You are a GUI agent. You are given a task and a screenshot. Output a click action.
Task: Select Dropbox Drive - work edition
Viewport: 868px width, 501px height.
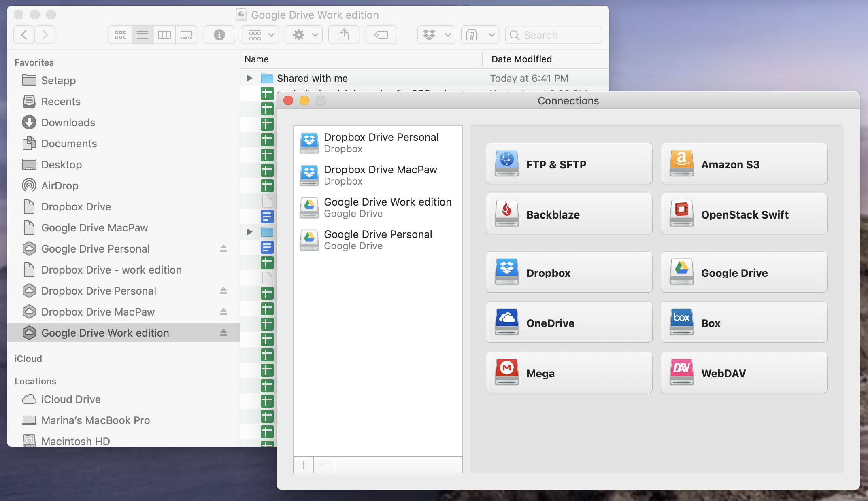coord(124,270)
